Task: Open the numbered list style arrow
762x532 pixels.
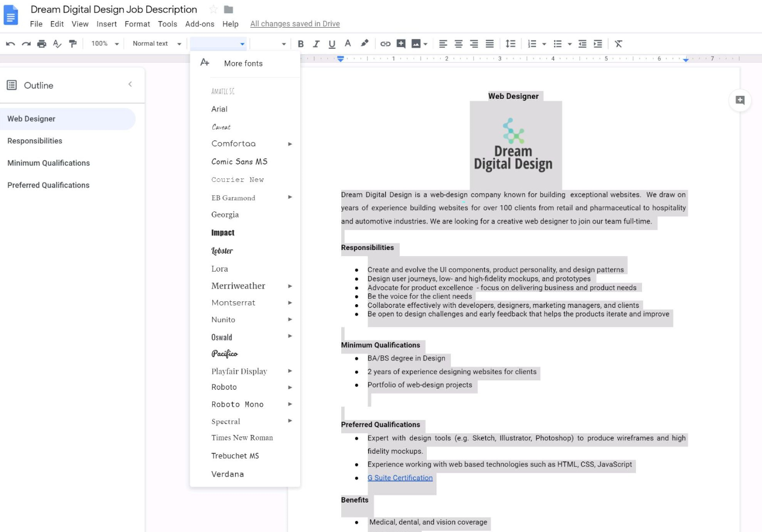Action: pos(544,44)
